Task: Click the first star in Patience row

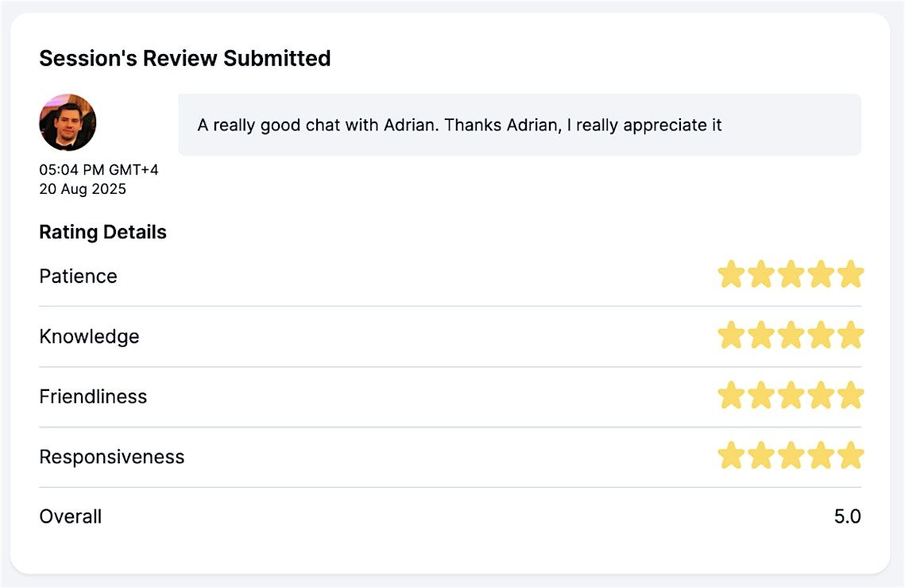Action: tap(731, 275)
